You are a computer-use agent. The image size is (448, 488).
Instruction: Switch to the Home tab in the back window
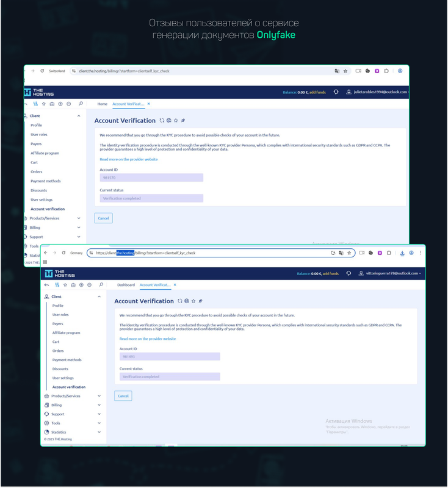pyautogui.click(x=103, y=104)
